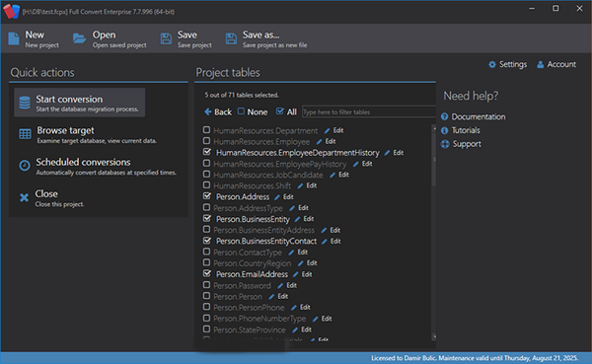The image size is (592, 364).
Task: Click the Scheduled conversions clock icon
Action: point(25,166)
